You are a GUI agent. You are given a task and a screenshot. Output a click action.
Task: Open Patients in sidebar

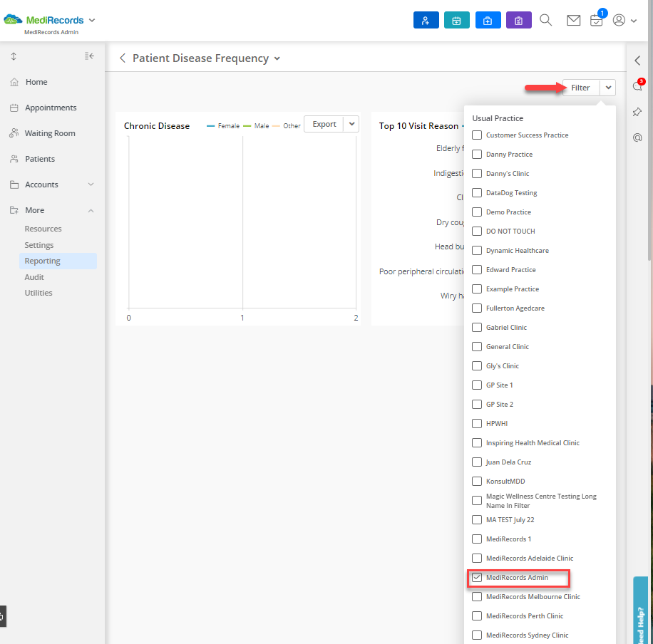(x=39, y=159)
